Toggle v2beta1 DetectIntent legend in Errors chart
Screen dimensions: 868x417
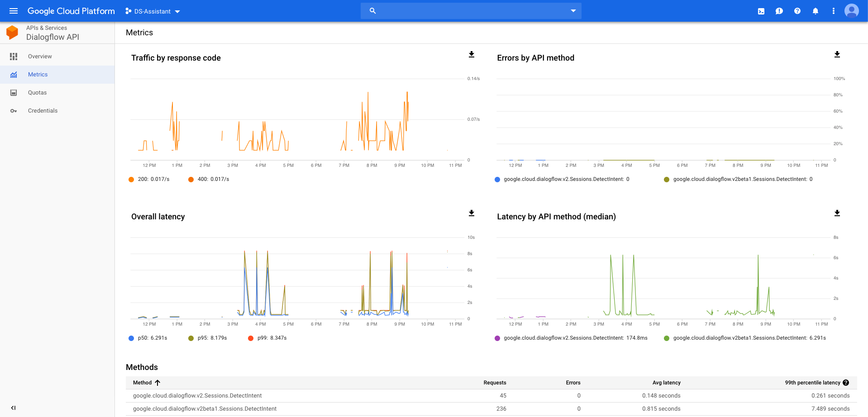(x=738, y=179)
